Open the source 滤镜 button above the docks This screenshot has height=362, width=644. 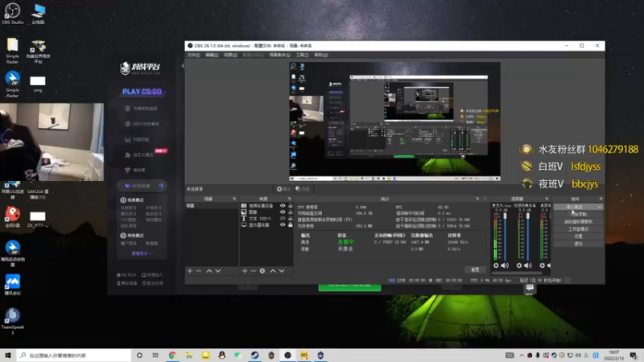point(303,189)
